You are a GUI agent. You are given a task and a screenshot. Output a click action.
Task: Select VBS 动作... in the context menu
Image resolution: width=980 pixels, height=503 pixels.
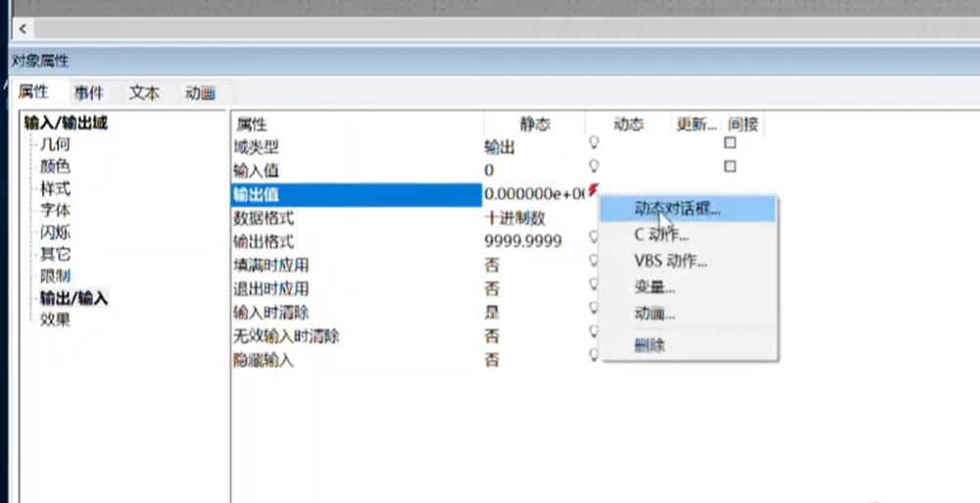(x=670, y=262)
